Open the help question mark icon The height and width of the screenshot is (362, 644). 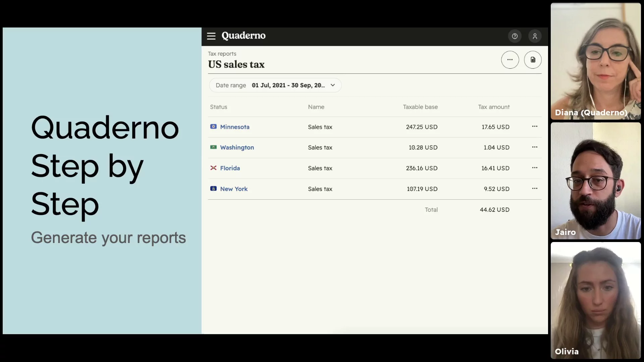(515, 36)
